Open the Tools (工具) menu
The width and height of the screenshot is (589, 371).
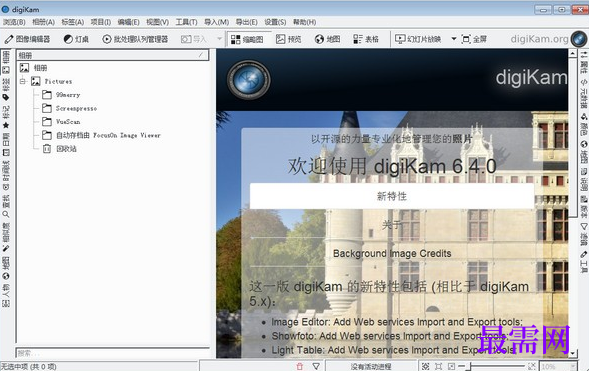point(186,22)
